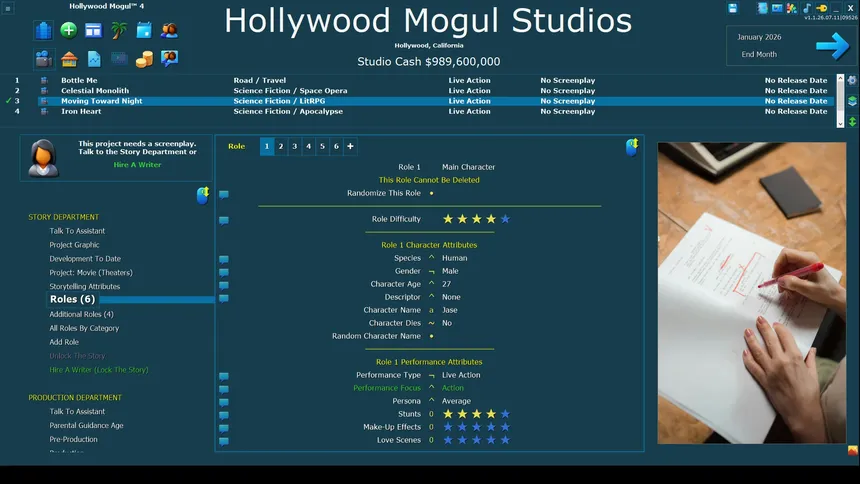Click the stacked layers icon beside project list
The width and height of the screenshot is (860, 484).
[852, 101]
